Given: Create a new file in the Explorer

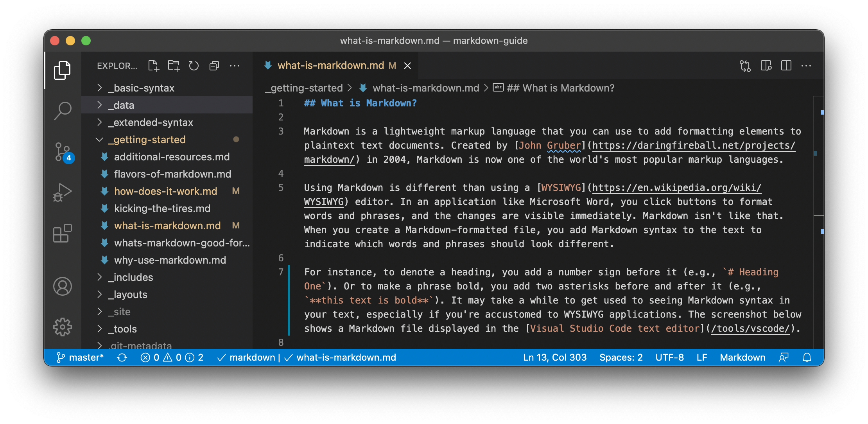Looking at the screenshot, I should (x=154, y=66).
